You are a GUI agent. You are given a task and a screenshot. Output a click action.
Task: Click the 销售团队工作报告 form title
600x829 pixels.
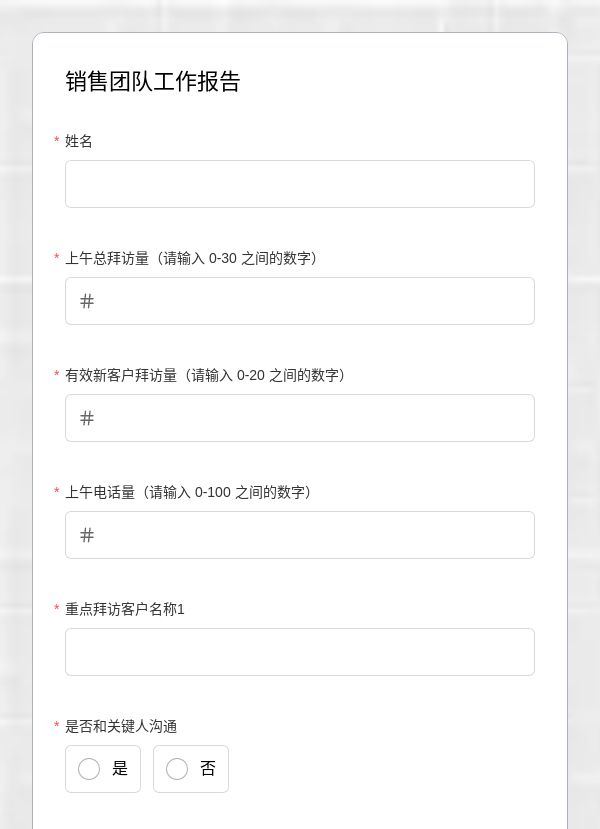[153, 81]
